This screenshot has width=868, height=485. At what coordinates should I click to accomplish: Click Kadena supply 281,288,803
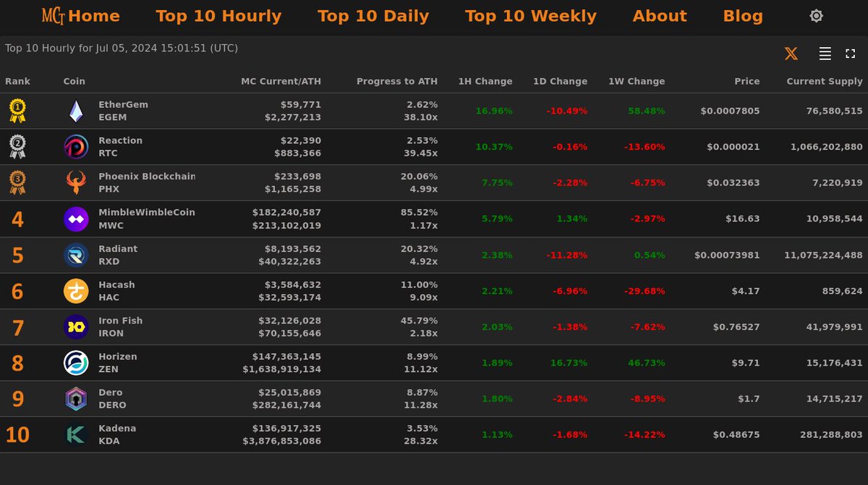pos(831,434)
